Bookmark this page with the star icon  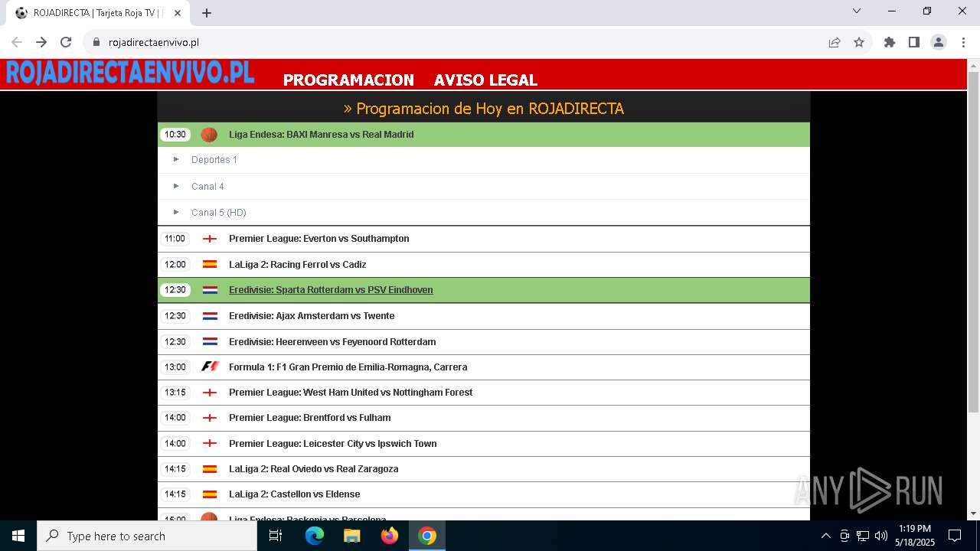tap(859, 42)
